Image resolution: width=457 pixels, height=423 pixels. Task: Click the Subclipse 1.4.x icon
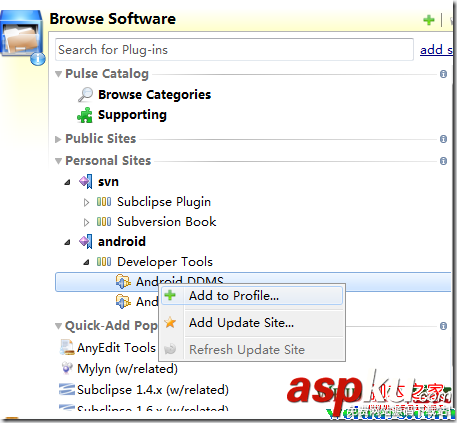click(67, 389)
